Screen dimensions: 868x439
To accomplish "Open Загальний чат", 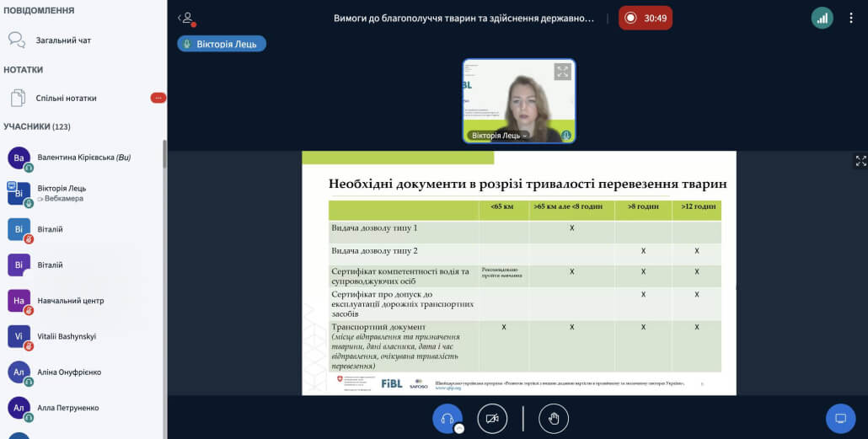I will 63,40.
